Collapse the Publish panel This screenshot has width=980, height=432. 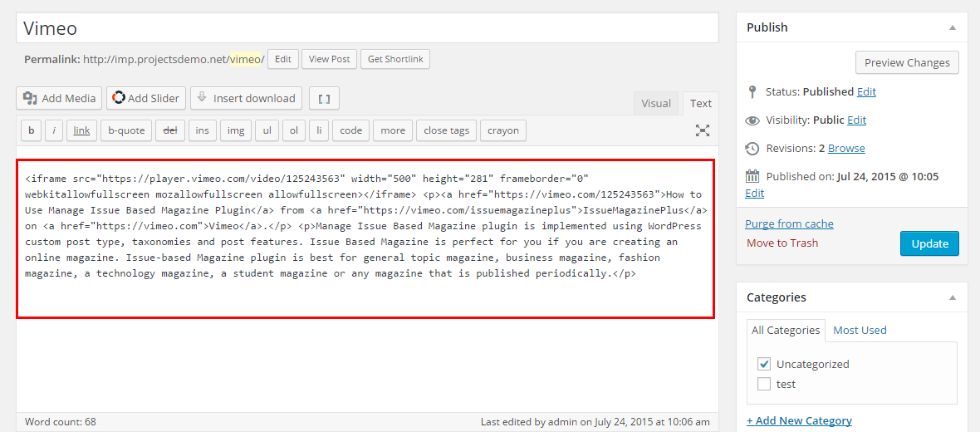952,27
